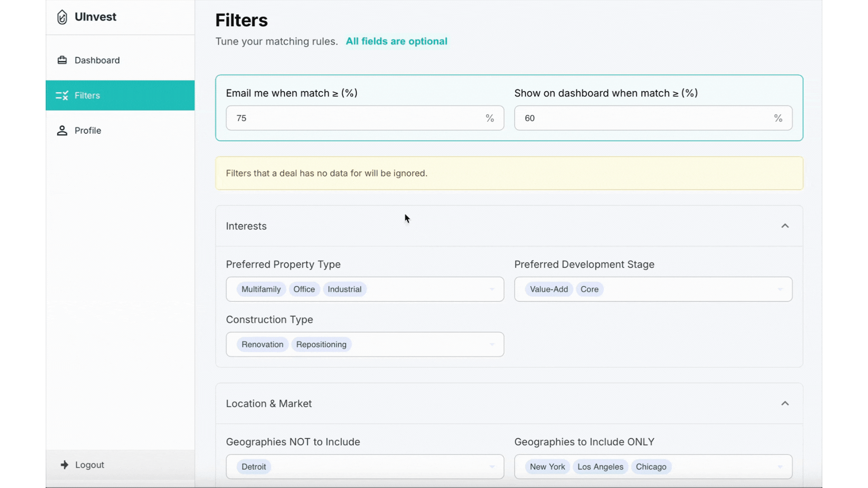Select the Multifamily property type tag

pos(261,289)
